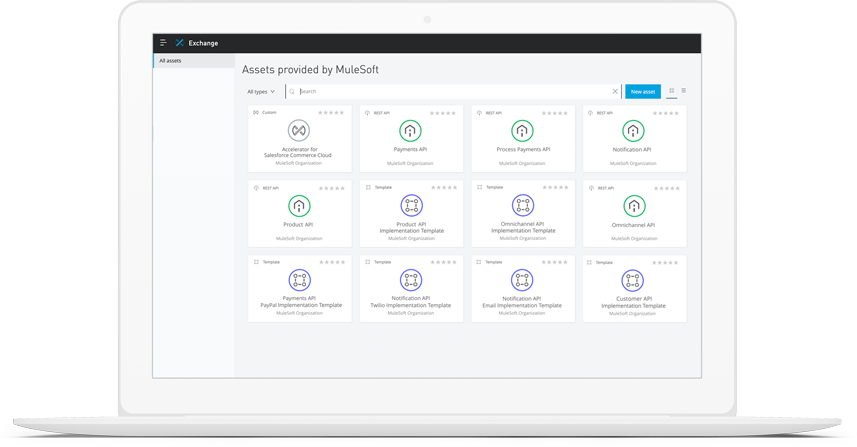The width and height of the screenshot is (857, 447).
Task: Open the Payments API asset icon
Action: 410,131
